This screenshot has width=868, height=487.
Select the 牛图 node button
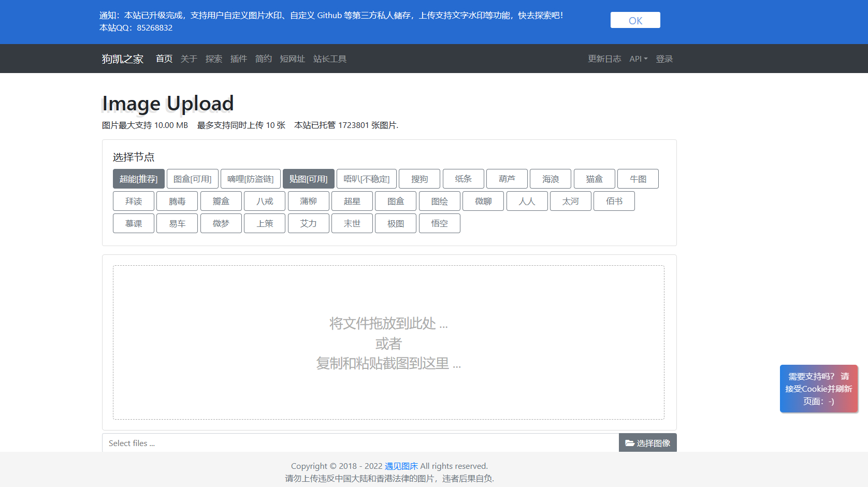[638, 179]
